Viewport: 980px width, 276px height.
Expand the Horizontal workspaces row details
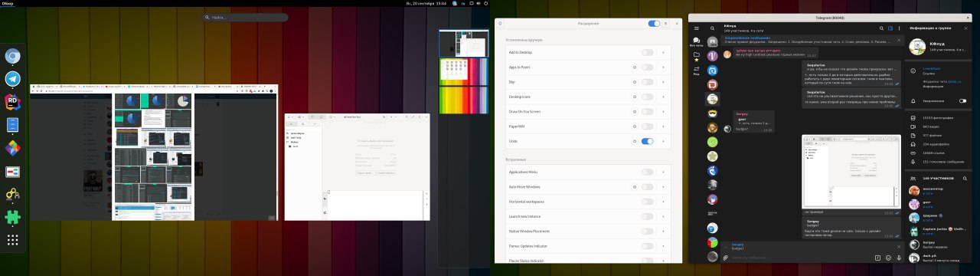[x=663, y=201]
